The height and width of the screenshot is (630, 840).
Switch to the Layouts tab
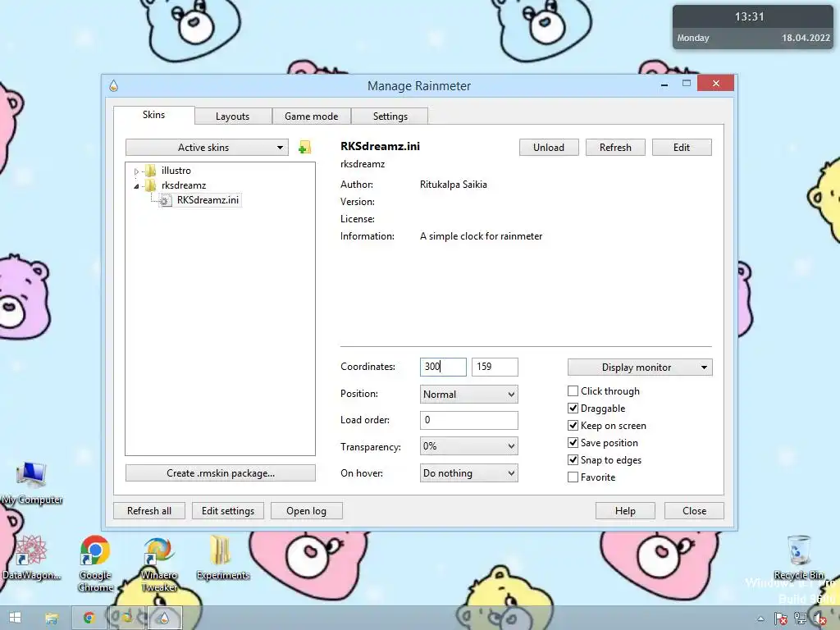coord(232,116)
